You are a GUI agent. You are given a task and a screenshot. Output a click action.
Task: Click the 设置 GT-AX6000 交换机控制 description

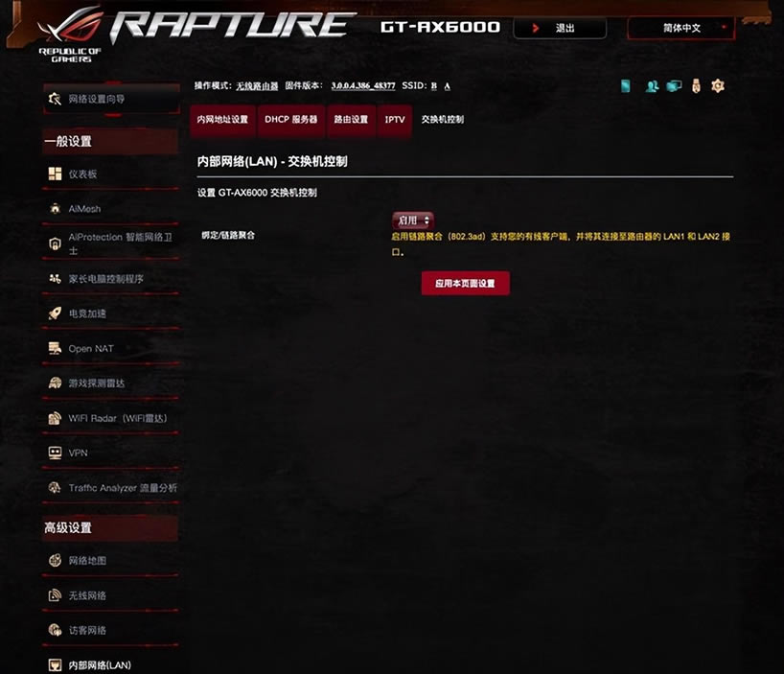point(257,193)
